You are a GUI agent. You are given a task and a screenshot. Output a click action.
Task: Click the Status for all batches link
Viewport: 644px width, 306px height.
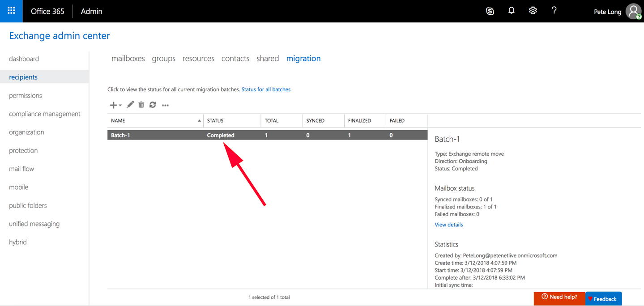click(266, 89)
